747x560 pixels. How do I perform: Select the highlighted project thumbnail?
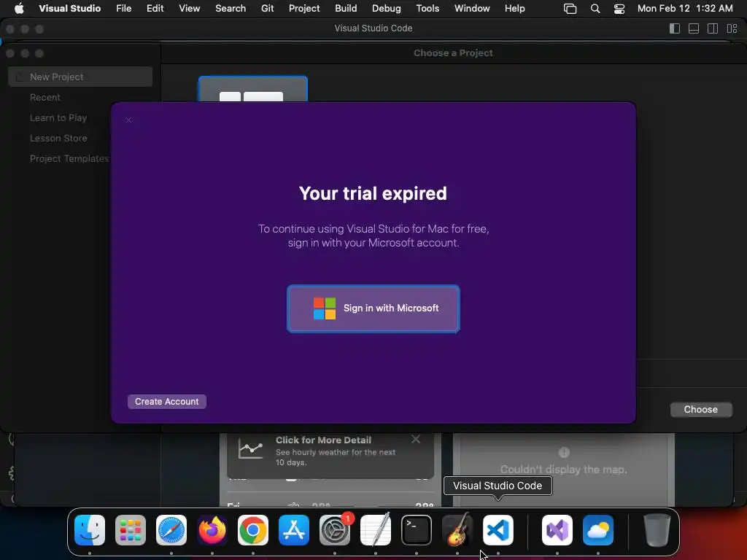tap(252, 89)
